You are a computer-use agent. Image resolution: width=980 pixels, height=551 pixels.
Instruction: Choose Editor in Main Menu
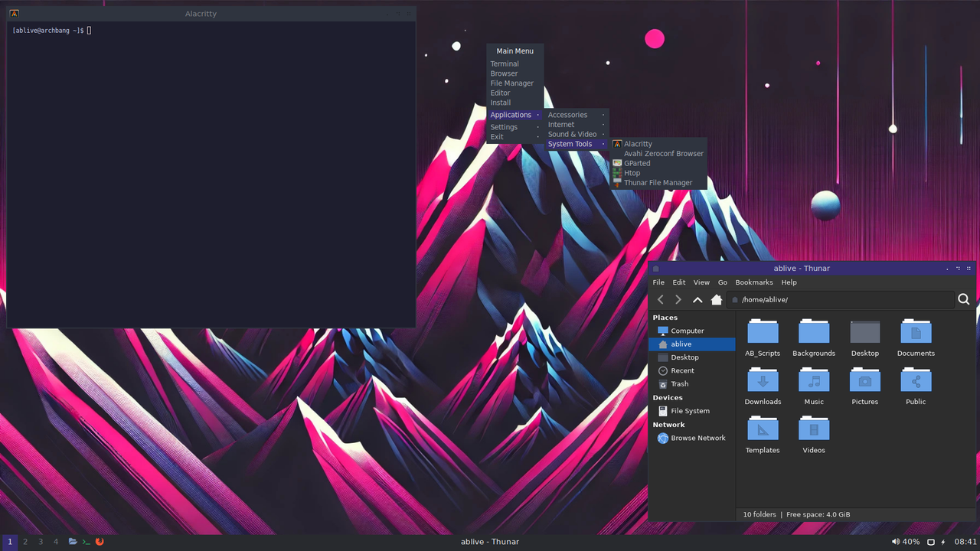(x=514, y=93)
